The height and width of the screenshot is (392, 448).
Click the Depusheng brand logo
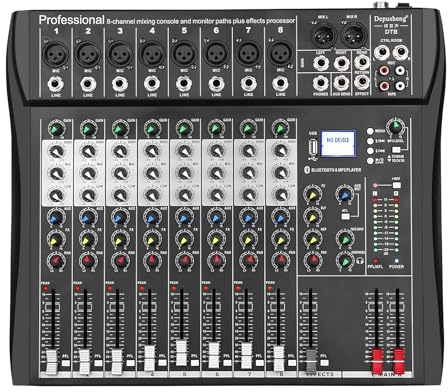(x=391, y=19)
